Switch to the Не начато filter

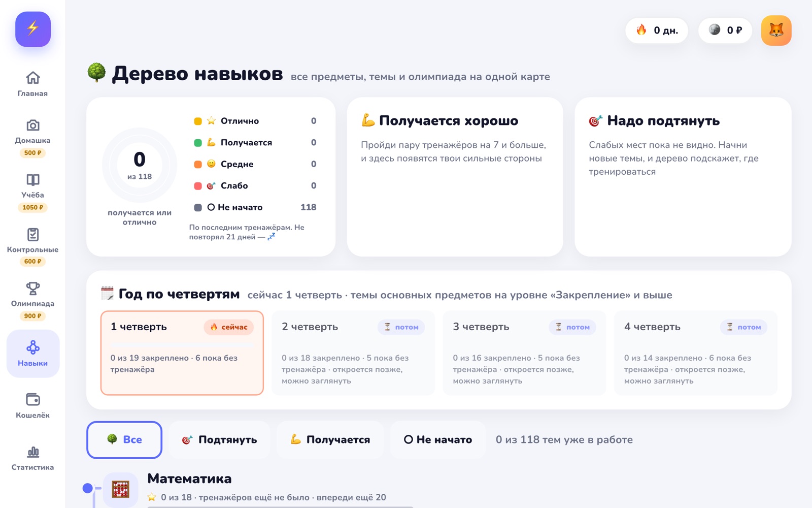pyautogui.click(x=437, y=440)
